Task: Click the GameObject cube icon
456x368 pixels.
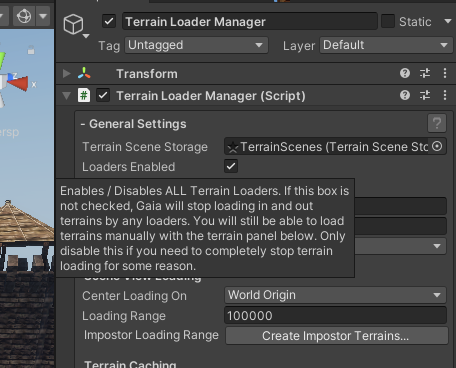Action: [x=73, y=24]
